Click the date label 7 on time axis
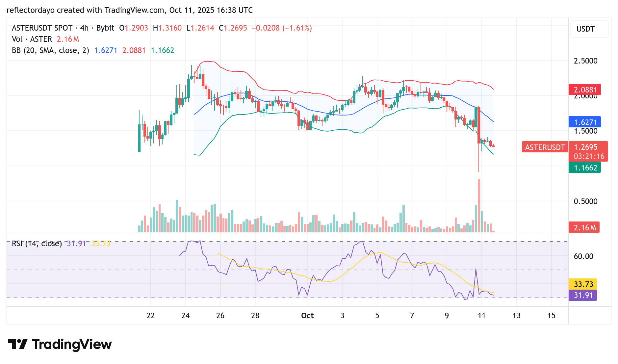Image resolution: width=618 pixels, height=364 pixels. (412, 316)
